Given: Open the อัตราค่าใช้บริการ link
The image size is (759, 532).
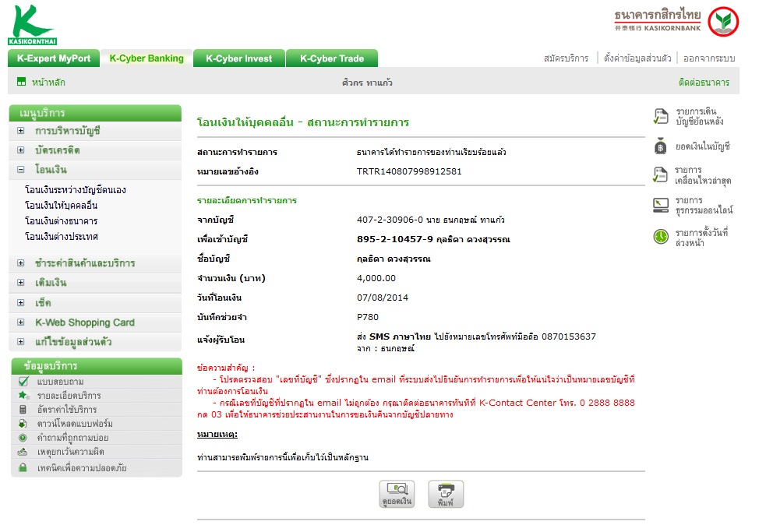Looking at the screenshot, I should click(67, 410).
